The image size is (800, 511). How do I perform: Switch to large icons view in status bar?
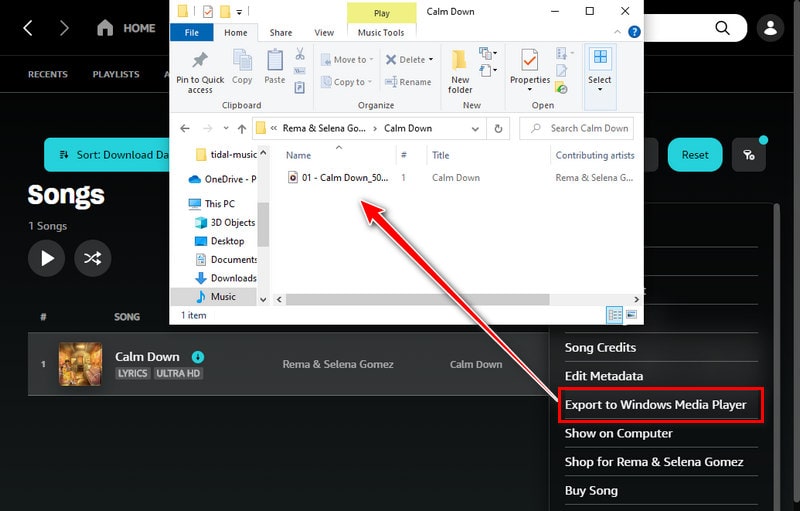[631, 315]
